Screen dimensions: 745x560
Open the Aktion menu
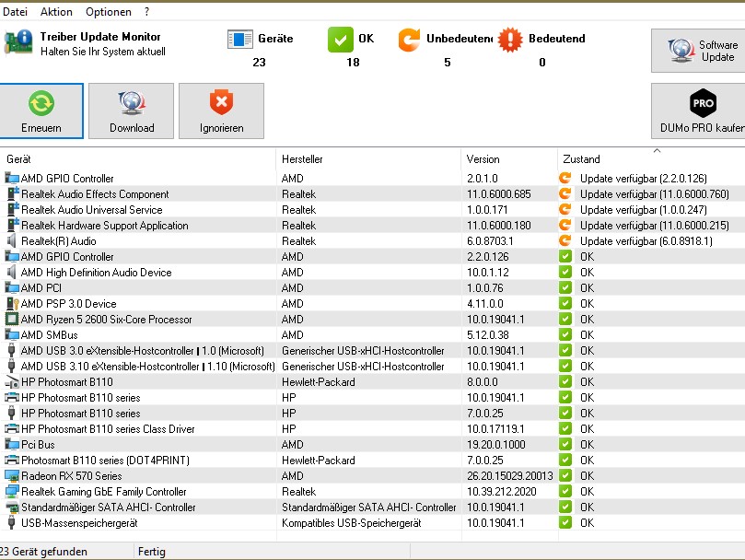(56, 12)
